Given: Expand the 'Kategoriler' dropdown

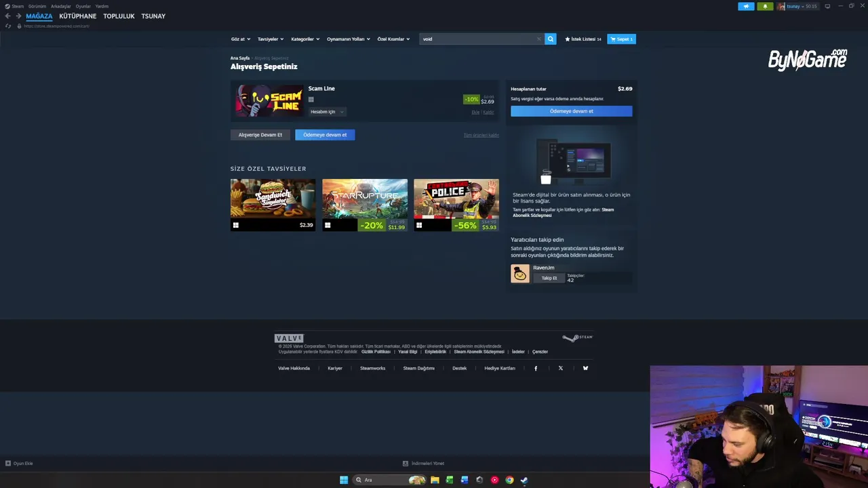Looking at the screenshot, I should tap(305, 39).
